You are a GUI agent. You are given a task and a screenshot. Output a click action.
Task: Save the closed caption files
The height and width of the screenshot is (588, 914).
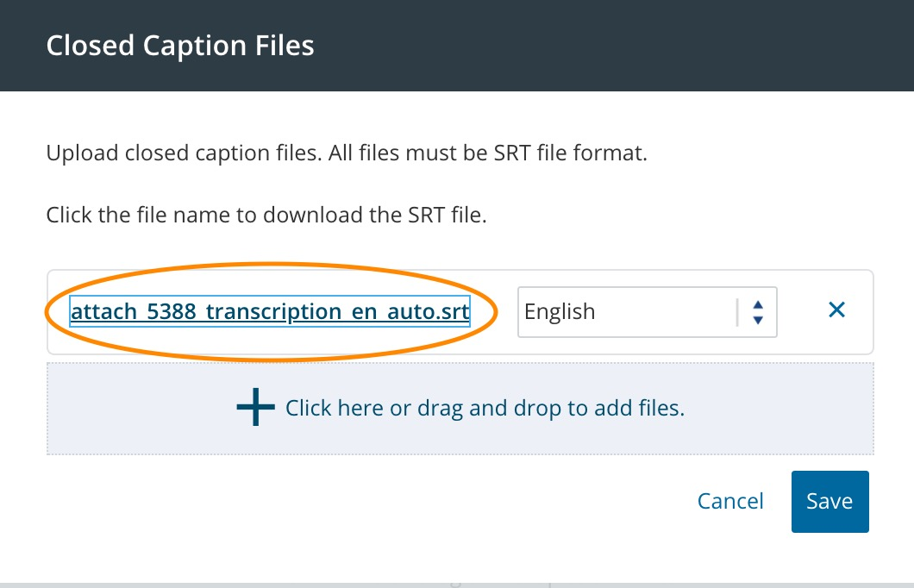coord(829,501)
